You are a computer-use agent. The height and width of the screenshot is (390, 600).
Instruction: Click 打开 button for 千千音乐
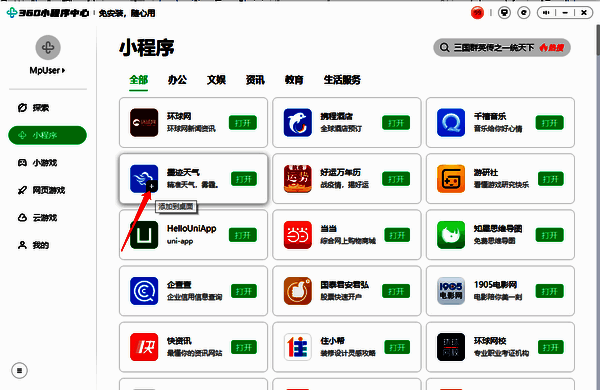tap(549, 122)
